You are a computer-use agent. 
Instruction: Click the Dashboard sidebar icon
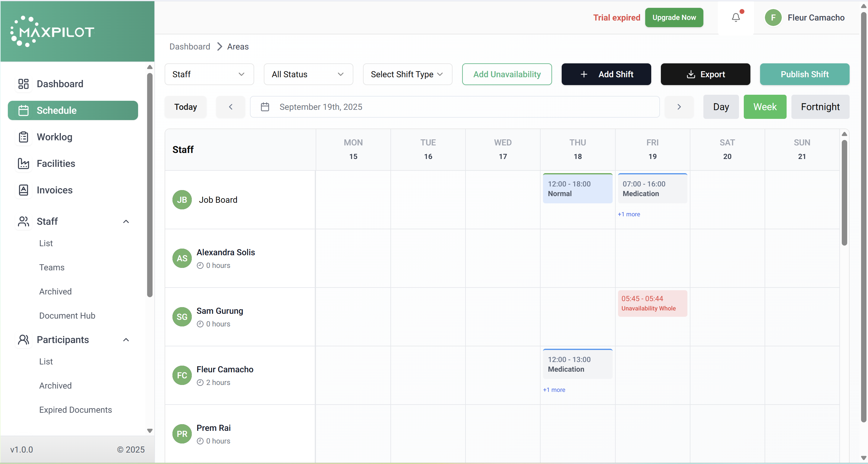pos(23,84)
